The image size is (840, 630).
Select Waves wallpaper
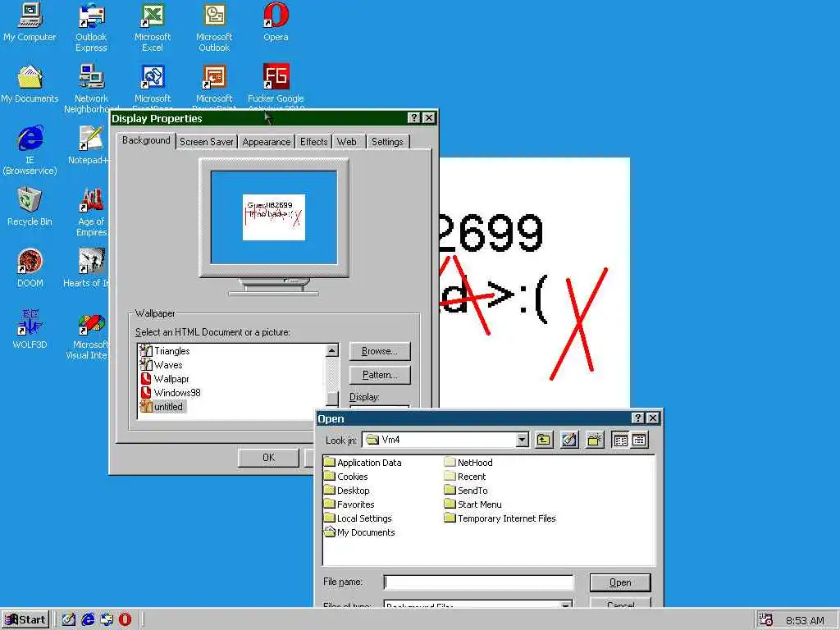(x=162, y=365)
